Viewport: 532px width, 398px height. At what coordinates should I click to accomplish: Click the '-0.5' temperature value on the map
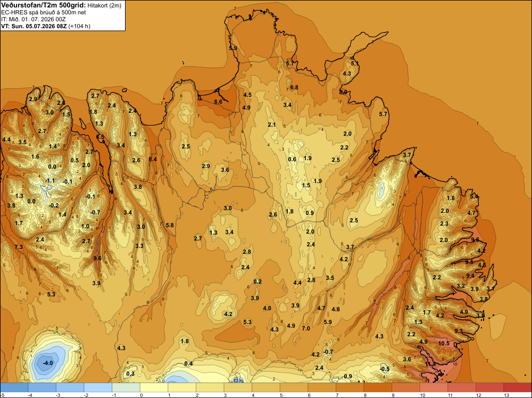coord(385,369)
